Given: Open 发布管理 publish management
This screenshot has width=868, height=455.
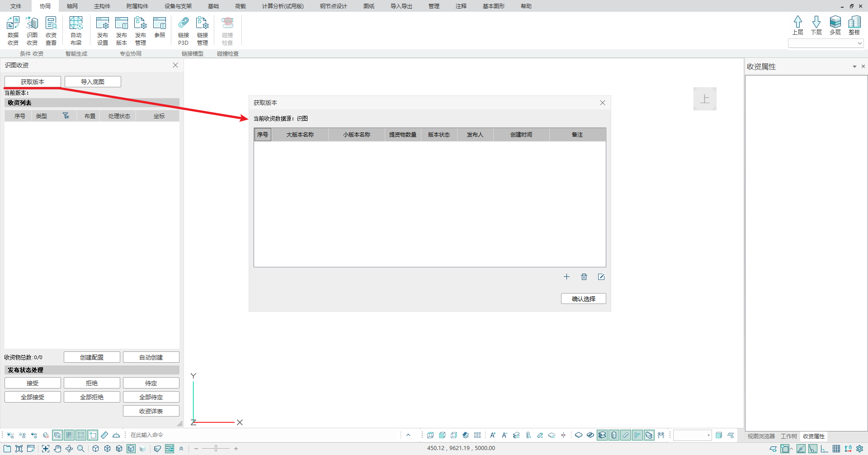Looking at the screenshot, I should coord(141,31).
